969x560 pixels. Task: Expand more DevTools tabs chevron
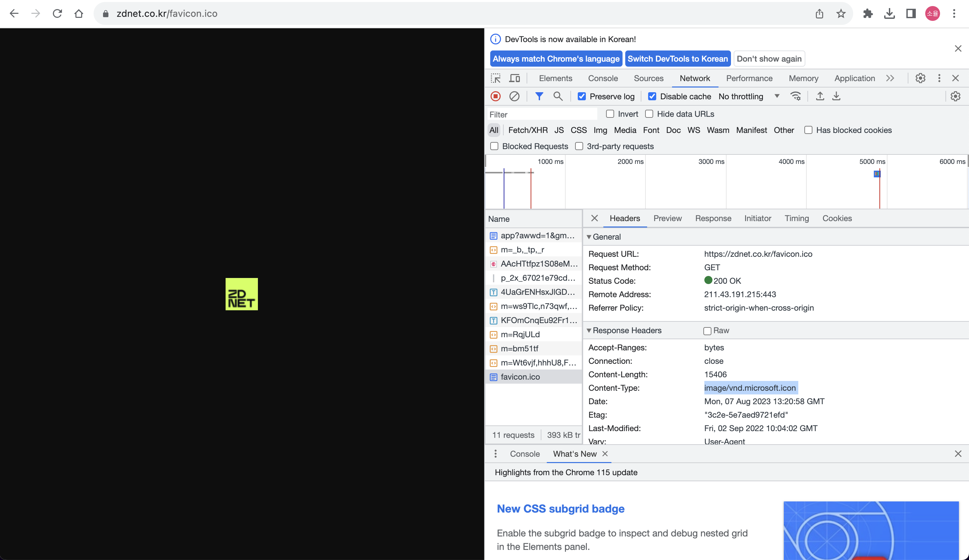click(x=890, y=78)
